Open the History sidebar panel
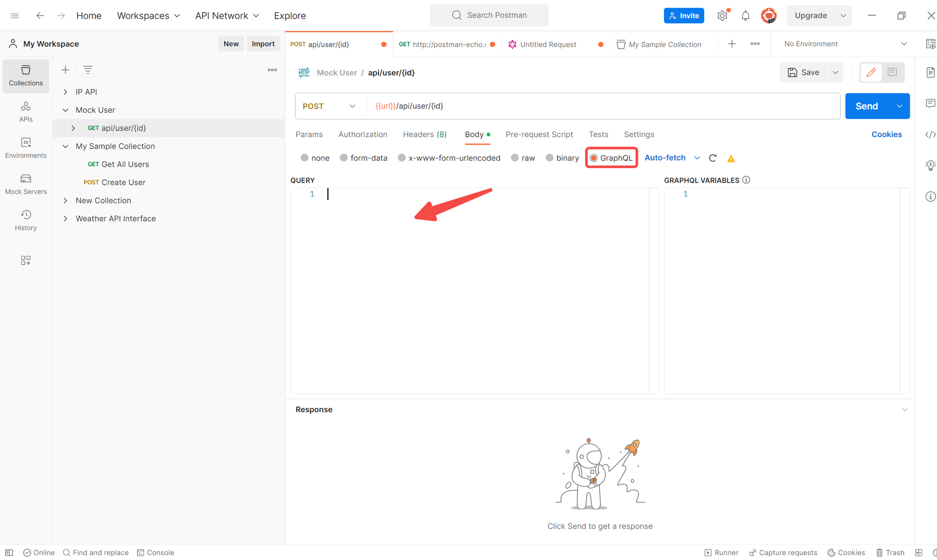This screenshot has width=937, height=560. pos(26,221)
